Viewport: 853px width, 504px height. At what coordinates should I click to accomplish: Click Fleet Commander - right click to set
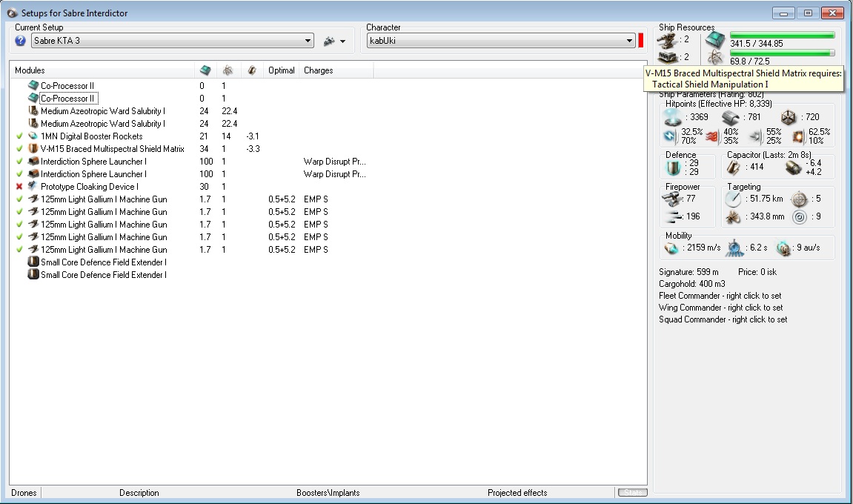(720, 296)
